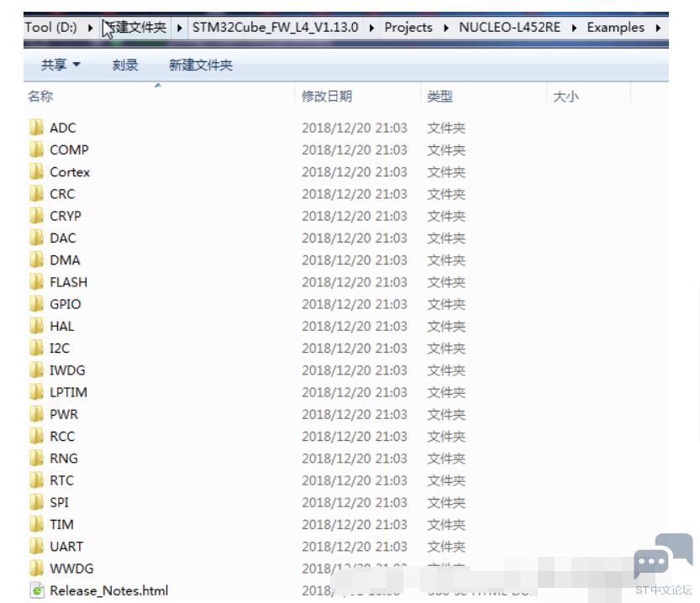This screenshot has width=700, height=603.
Task: Click the 刻录 toolbar command
Action: pyautogui.click(x=125, y=66)
